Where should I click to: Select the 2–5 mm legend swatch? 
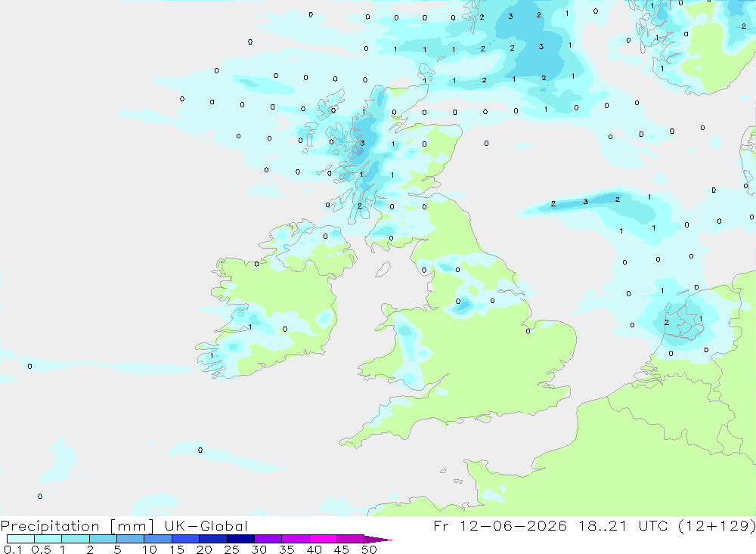coord(103,539)
